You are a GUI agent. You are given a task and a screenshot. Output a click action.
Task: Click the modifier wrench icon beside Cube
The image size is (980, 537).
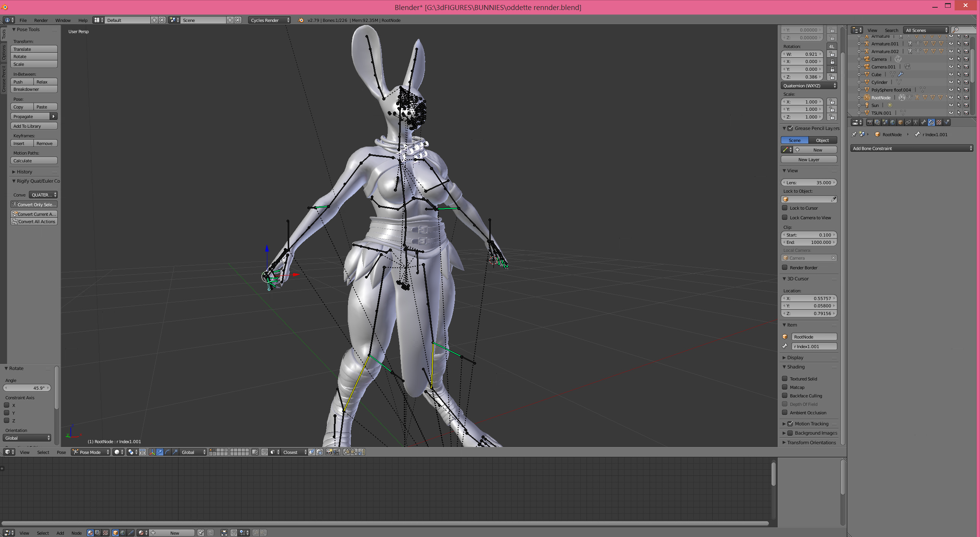pyautogui.click(x=900, y=74)
